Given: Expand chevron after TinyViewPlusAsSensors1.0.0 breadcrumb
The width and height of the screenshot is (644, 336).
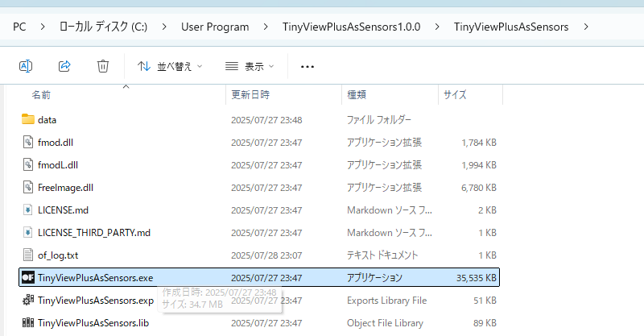Looking at the screenshot, I should [x=437, y=27].
